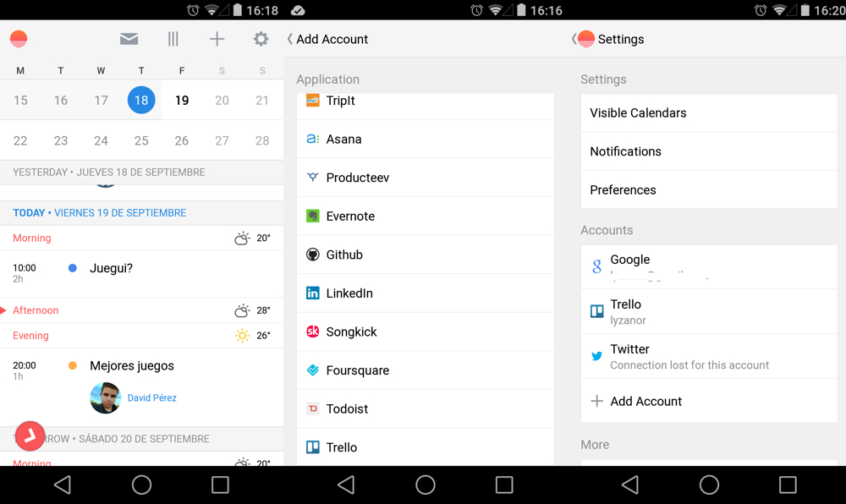846x504 pixels.
Task: Tap the Foursquare icon
Action: tap(313, 370)
